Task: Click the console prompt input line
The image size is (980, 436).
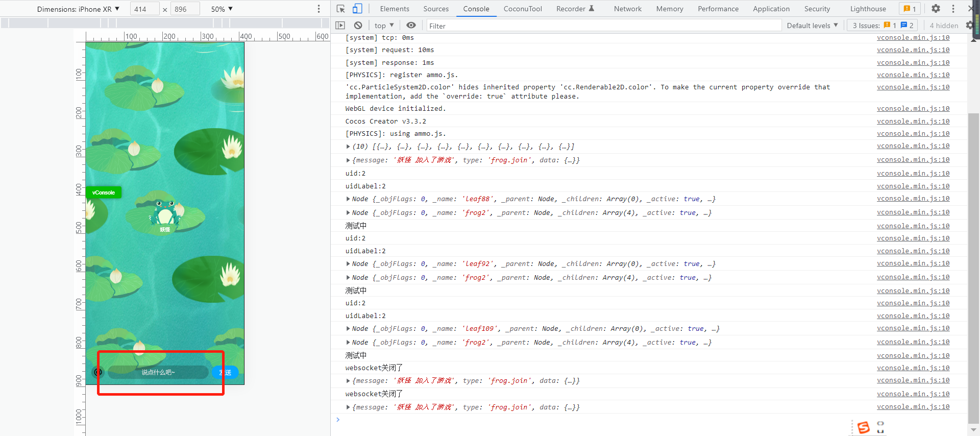Action: tap(648, 420)
